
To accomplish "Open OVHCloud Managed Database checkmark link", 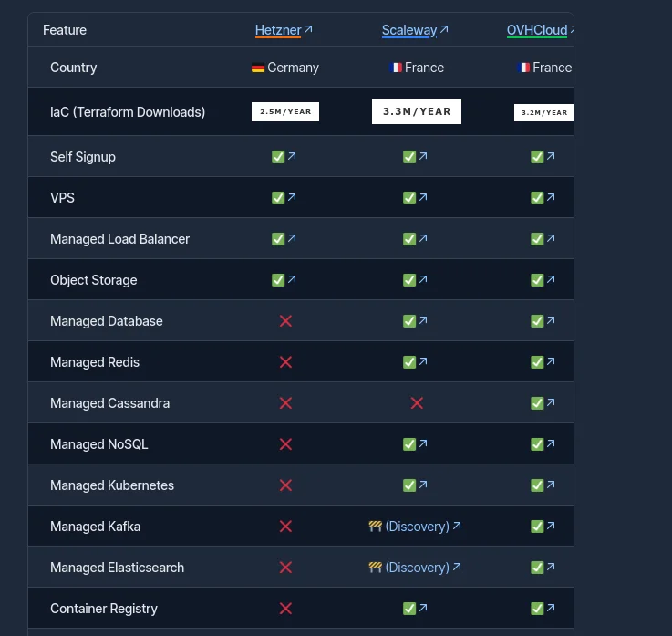I will [x=543, y=321].
